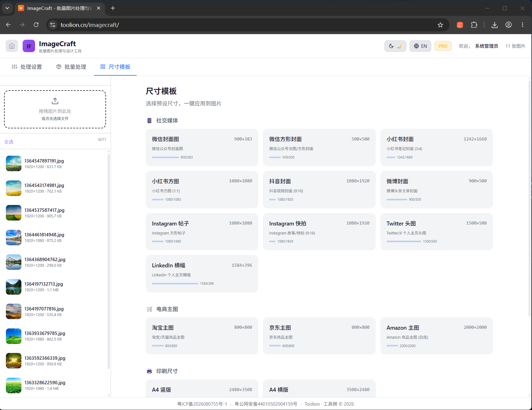Select the 淘宝主图 800×800 template
532x410 pixels.
tap(202, 336)
